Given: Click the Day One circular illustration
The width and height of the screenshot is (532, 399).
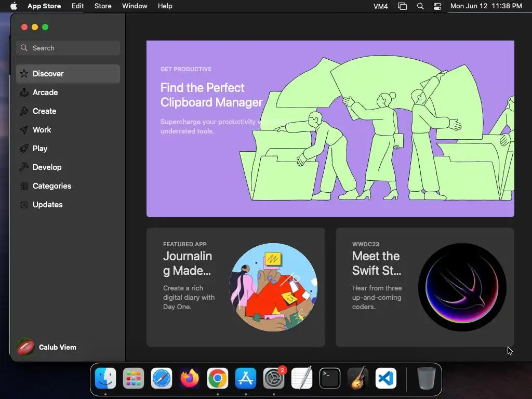Looking at the screenshot, I should coord(273,287).
